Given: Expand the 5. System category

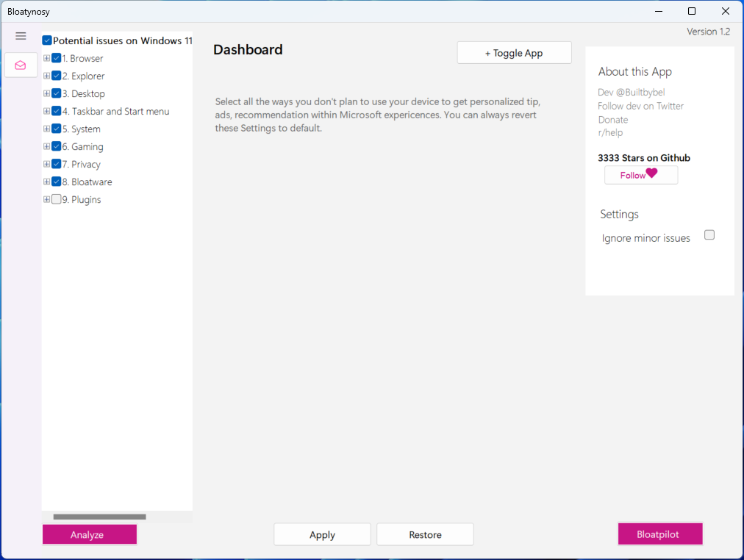Looking at the screenshot, I should pyautogui.click(x=46, y=129).
